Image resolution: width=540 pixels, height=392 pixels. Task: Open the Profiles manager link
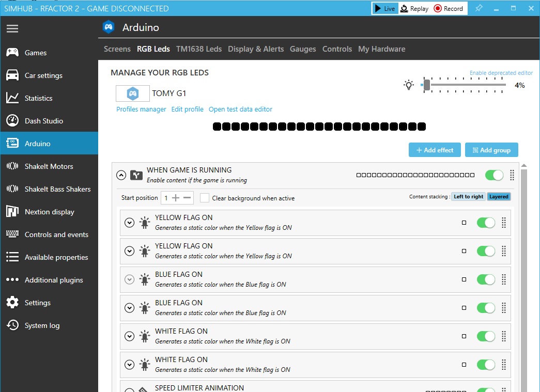point(141,109)
